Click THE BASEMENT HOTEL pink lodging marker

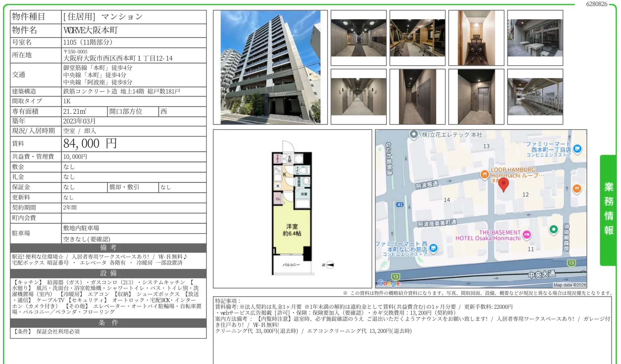pos(527,235)
